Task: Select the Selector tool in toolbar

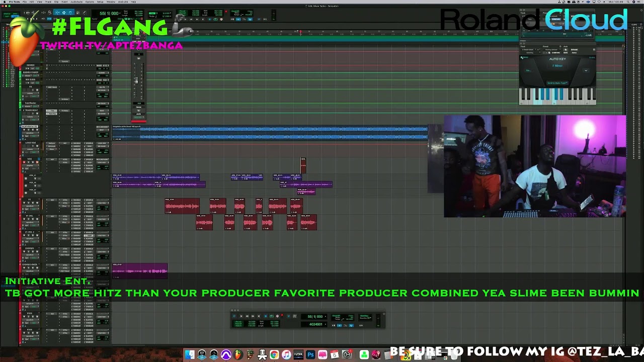Action: coord(64,13)
